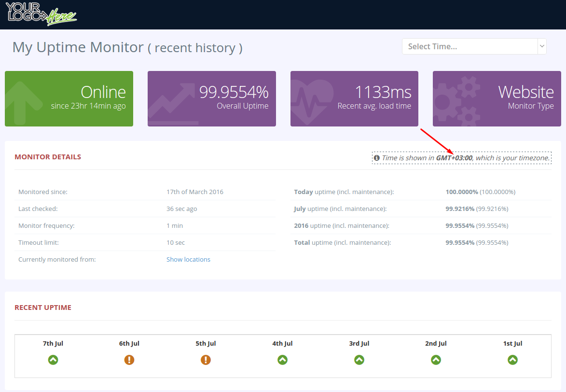Click the 3rd Jul date label
The height and width of the screenshot is (392, 566).
[359, 343]
